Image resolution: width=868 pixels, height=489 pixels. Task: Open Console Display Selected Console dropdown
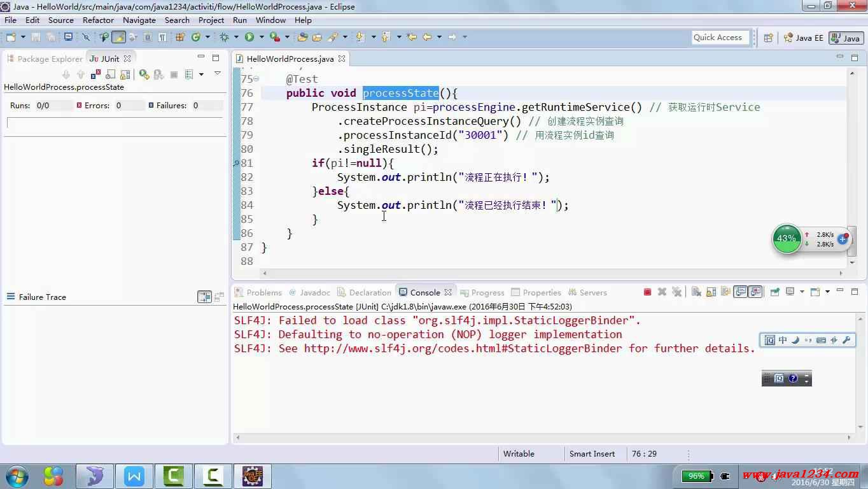[802, 292]
